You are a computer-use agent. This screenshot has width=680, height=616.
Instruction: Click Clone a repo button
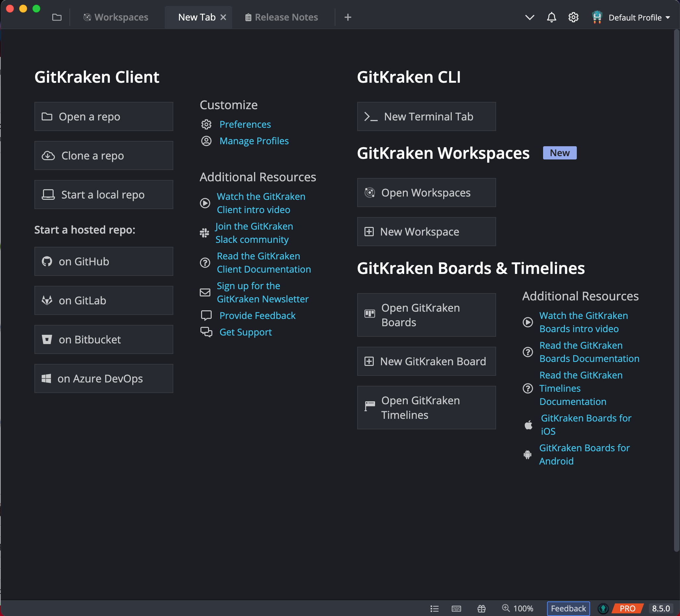[104, 155]
